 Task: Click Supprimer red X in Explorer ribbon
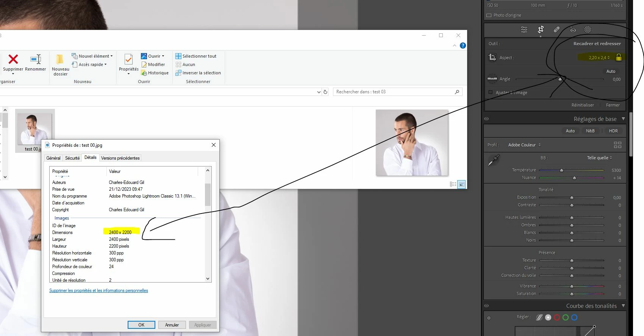13,59
